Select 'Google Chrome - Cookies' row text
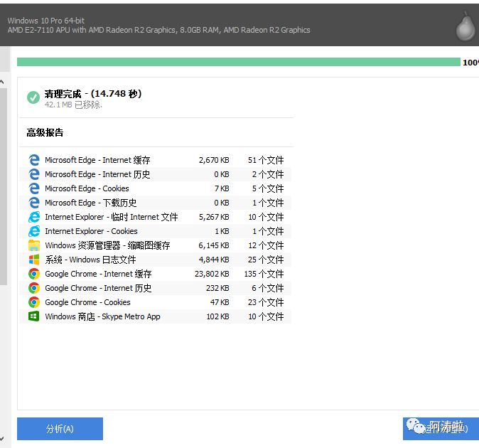This screenshot has height=448, width=479. point(87,302)
